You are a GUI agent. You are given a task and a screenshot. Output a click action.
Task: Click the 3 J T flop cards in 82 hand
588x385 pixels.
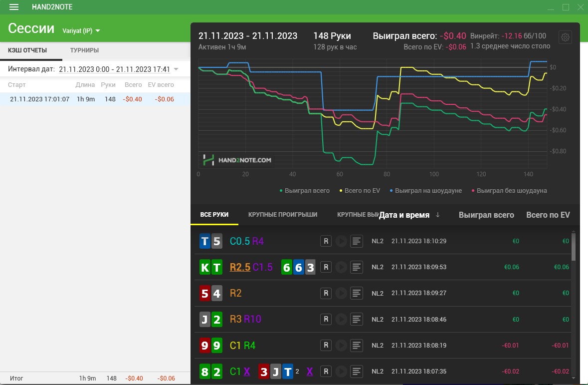click(x=276, y=372)
